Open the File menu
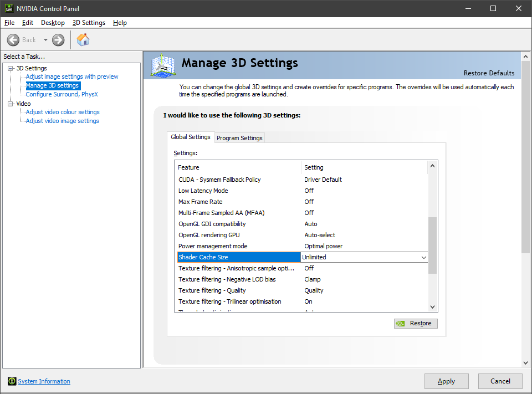 [9, 23]
